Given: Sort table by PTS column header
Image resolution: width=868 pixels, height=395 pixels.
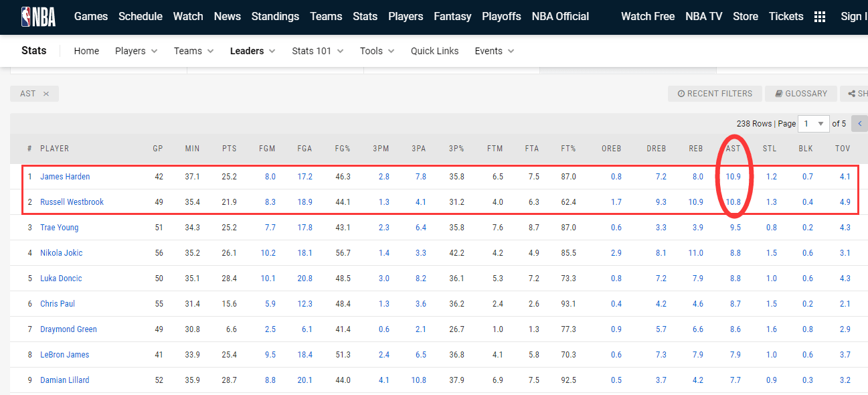Looking at the screenshot, I should click(230, 149).
